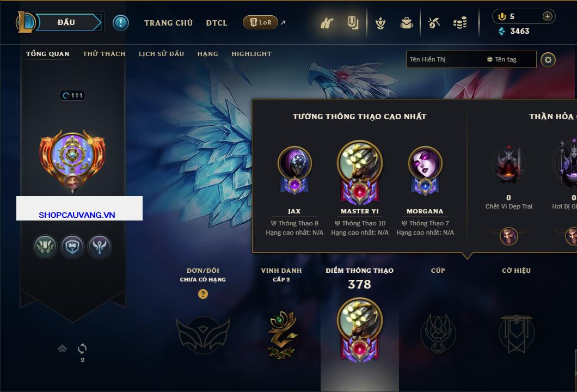577x392 pixels.
Task: Open the alert notification icon
Action: pyautogui.click(x=121, y=23)
